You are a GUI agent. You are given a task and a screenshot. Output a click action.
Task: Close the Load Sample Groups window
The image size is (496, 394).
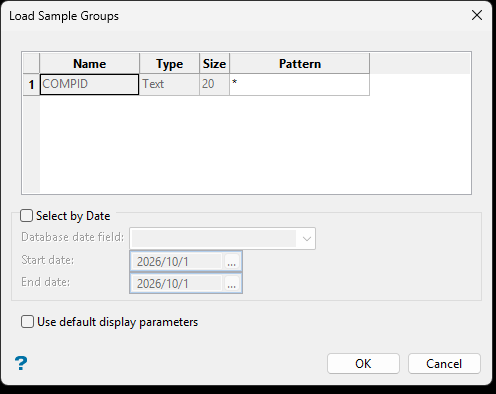coord(477,15)
